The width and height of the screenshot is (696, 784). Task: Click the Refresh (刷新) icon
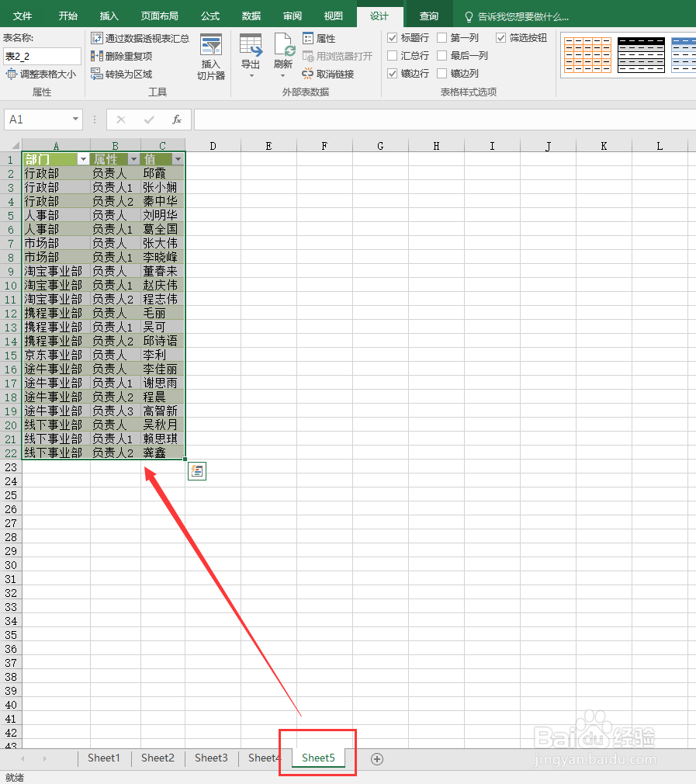click(x=283, y=46)
